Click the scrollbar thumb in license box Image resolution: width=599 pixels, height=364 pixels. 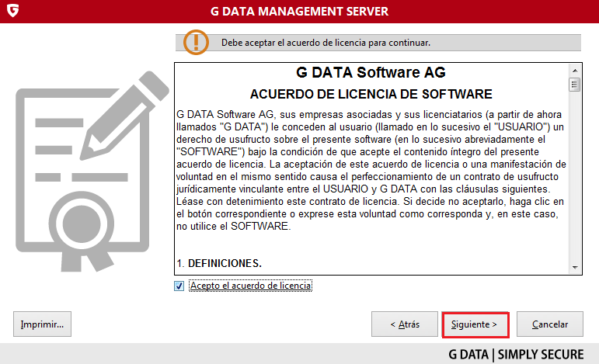point(575,85)
